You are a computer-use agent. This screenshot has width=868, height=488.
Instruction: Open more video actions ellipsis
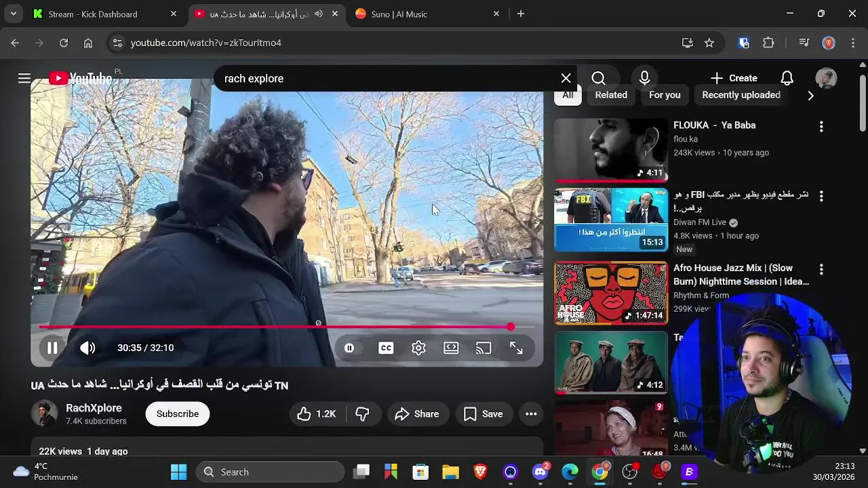(531, 414)
